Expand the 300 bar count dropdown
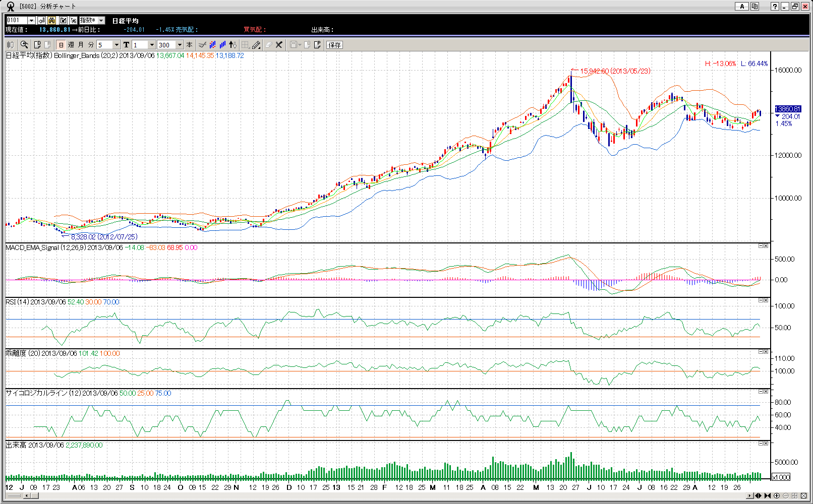The image size is (813, 504). (x=180, y=45)
